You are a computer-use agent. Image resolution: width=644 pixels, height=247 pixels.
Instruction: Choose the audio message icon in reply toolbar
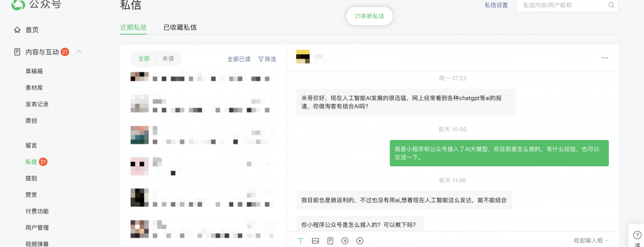tap(345, 241)
